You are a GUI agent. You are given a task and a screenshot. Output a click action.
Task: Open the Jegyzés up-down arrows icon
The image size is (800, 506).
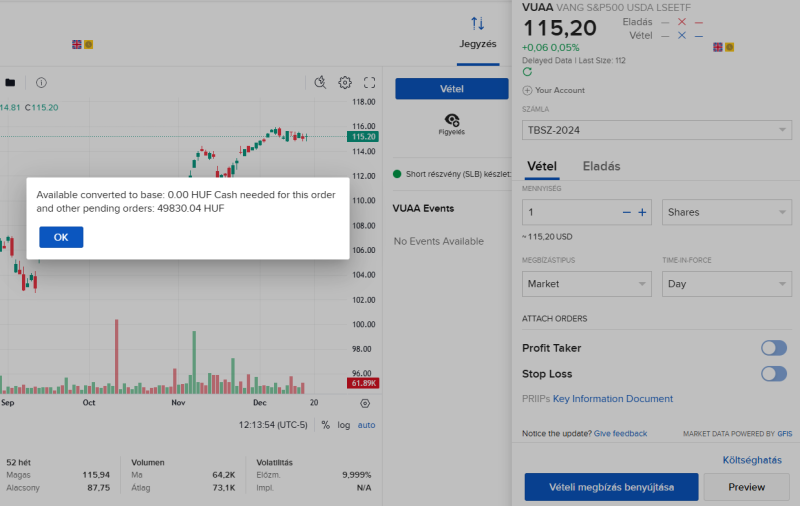(478, 23)
